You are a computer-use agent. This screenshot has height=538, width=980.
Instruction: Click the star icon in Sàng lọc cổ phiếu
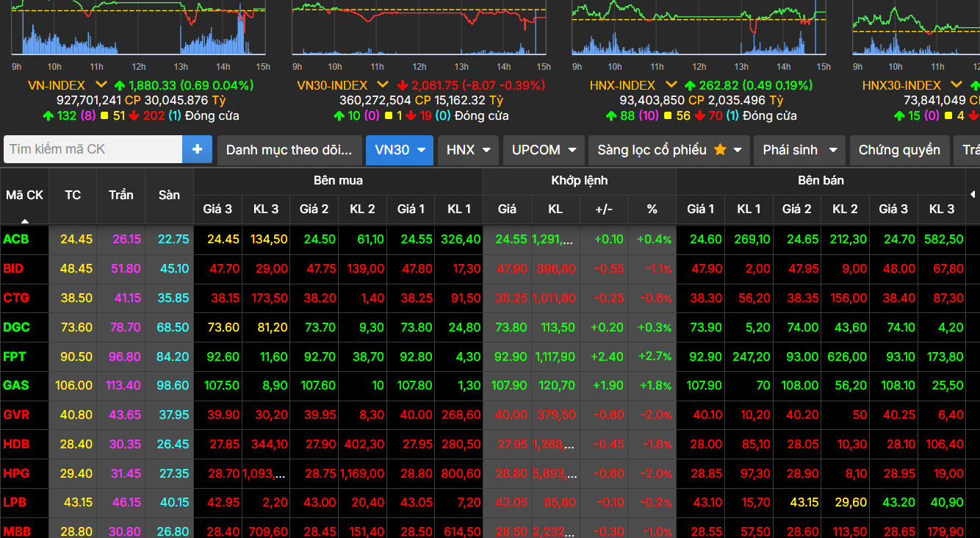pos(720,150)
